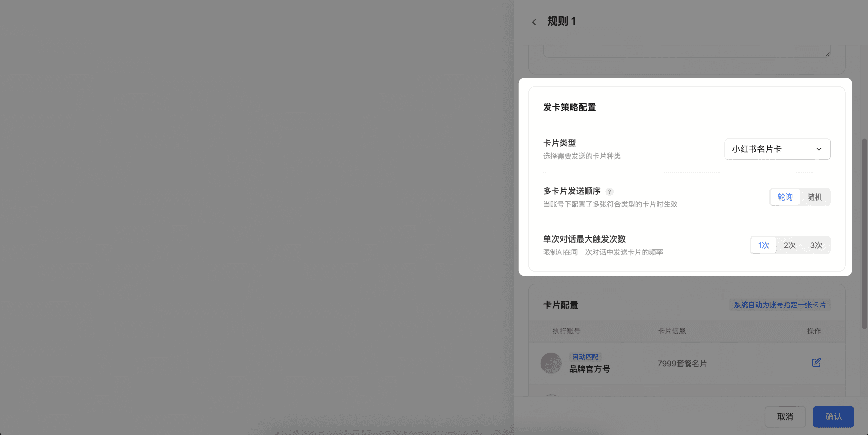Set max trigger count to 1次
Image resolution: width=868 pixels, height=435 pixels.
tap(764, 245)
